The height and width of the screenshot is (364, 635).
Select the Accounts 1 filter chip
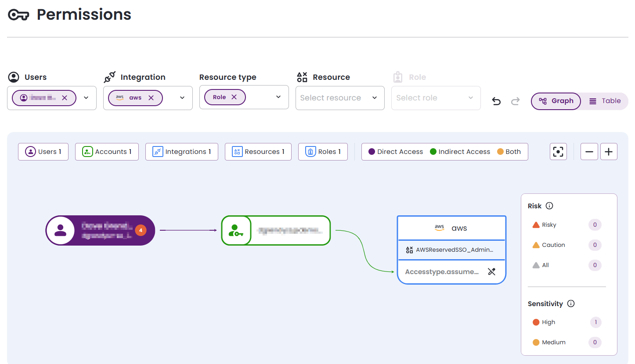pyautogui.click(x=107, y=151)
